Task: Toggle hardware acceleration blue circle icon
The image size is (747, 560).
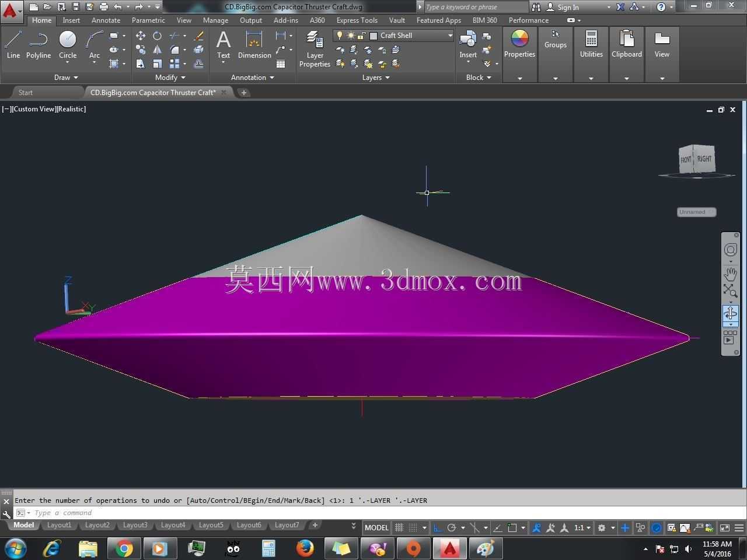Action: click(657, 528)
